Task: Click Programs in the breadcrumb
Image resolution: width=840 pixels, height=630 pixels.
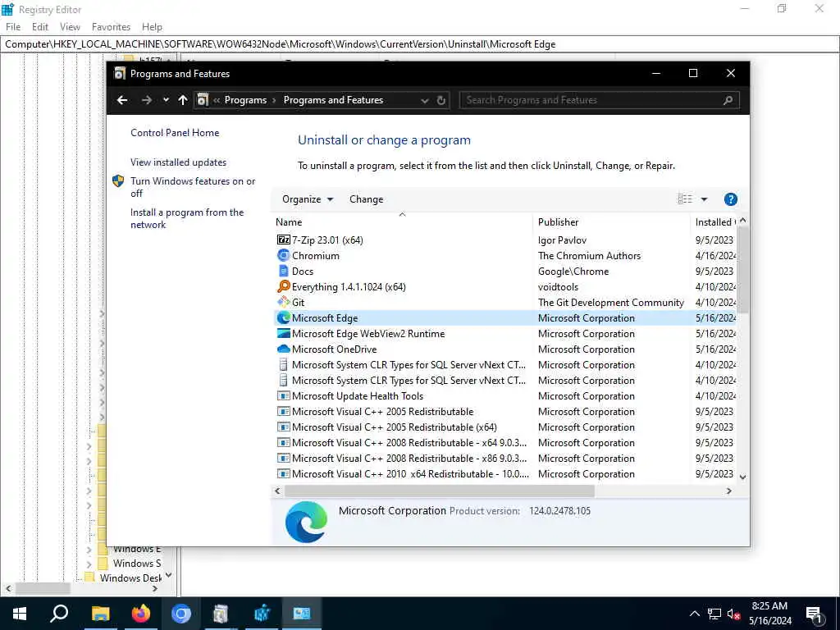Action: [x=245, y=100]
